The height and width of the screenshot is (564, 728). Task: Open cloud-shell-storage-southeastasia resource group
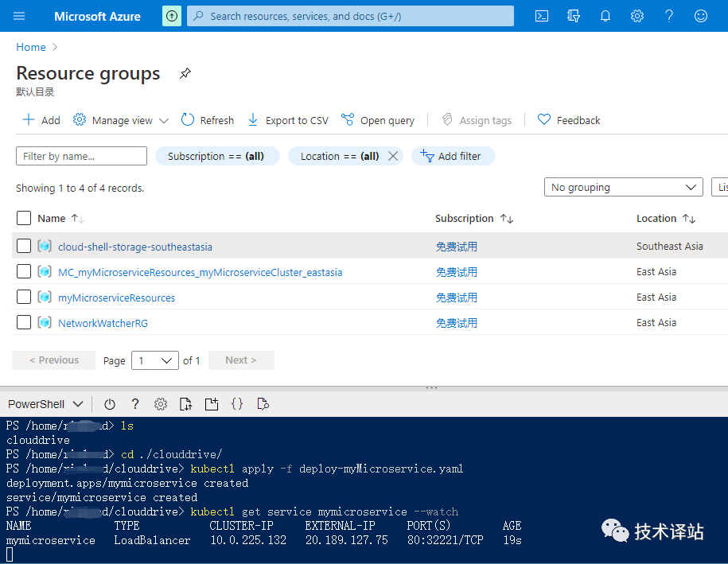pos(135,247)
